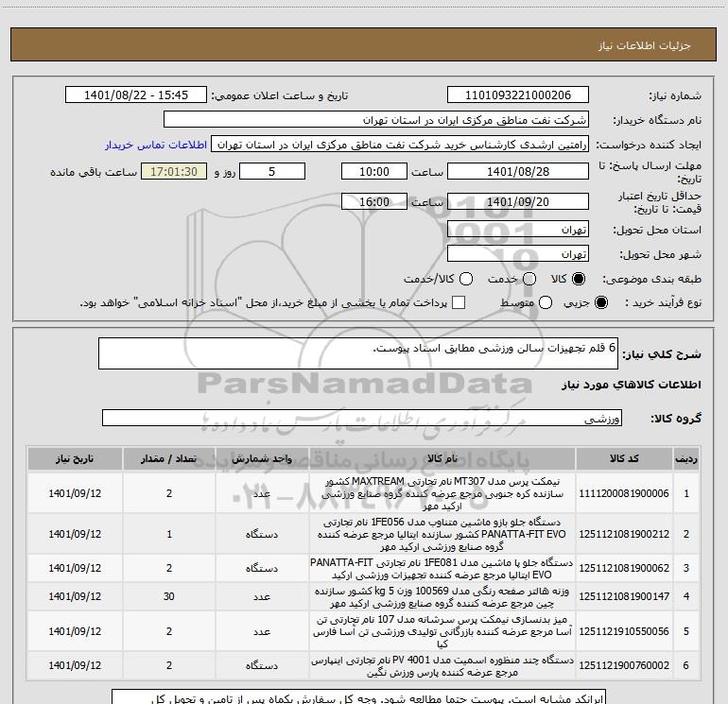Click the response deadline time 10:00 field

pyautogui.click(x=374, y=171)
